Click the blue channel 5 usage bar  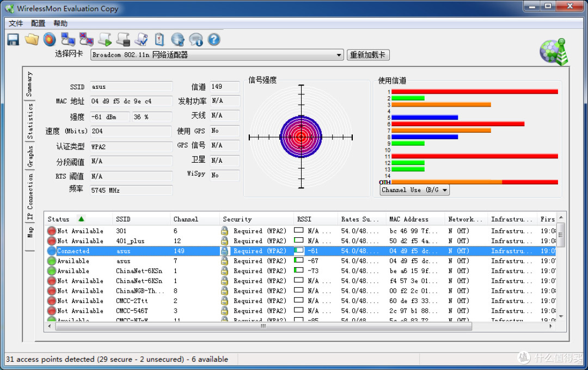coord(425,118)
